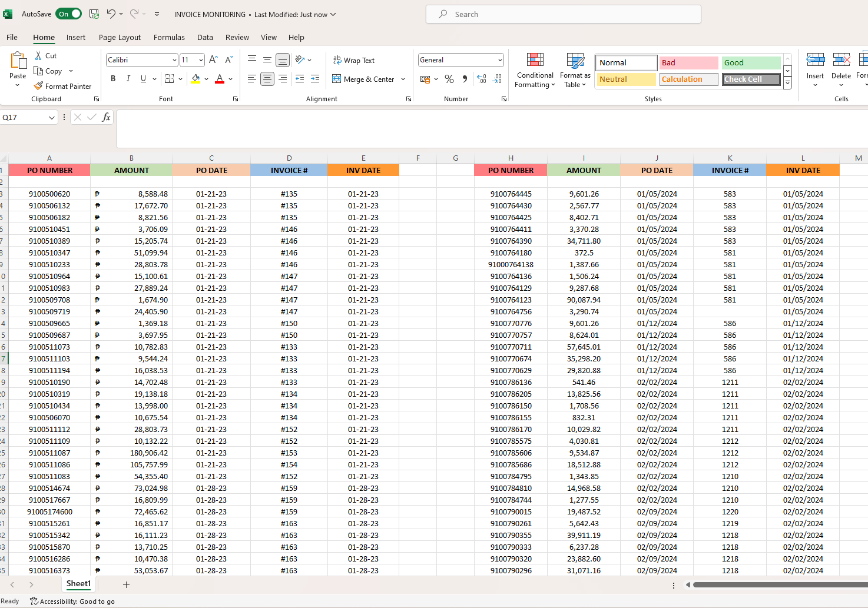Cut the selection with the scissors icon
The image size is (868, 608).
tap(39, 55)
